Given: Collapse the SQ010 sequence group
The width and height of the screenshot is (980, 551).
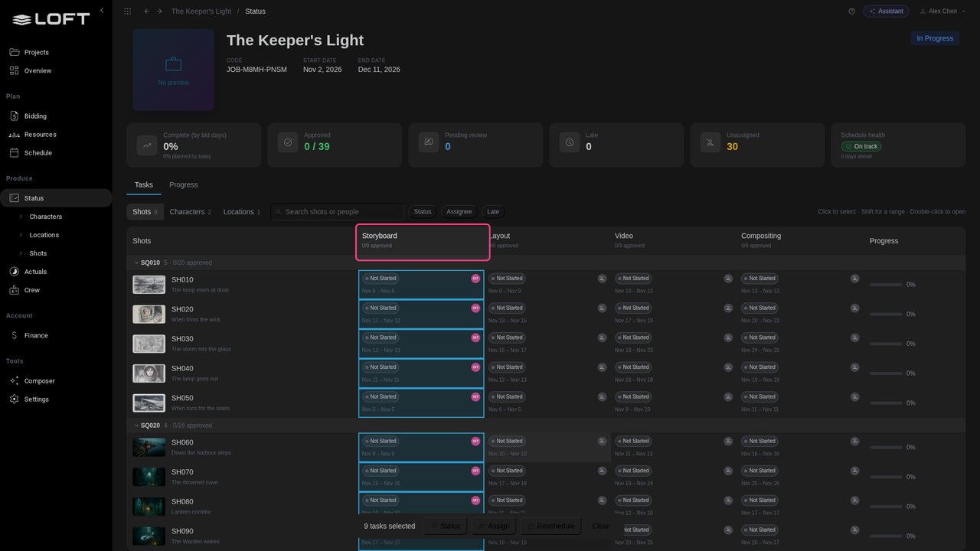Looking at the screenshot, I should pyautogui.click(x=136, y=262).
